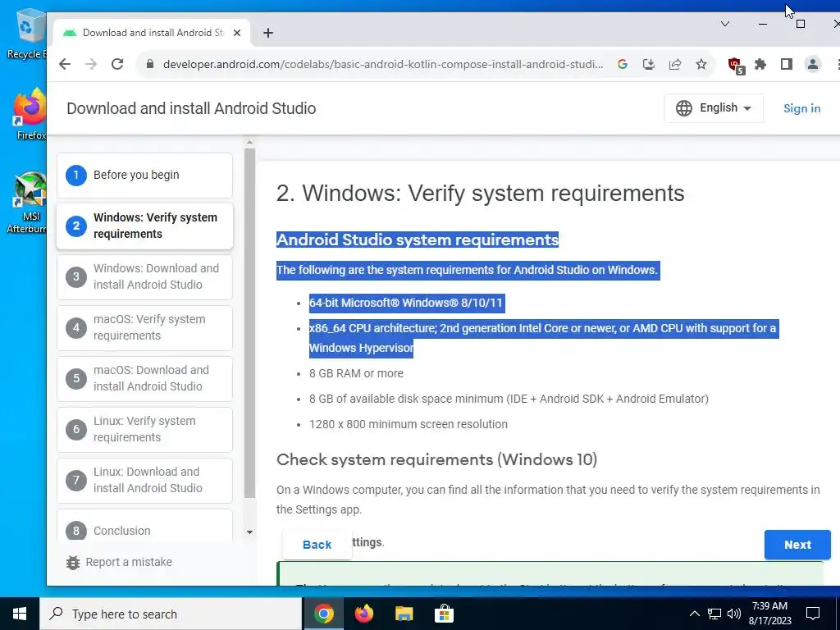Go back using Chrome's back arrow
This screenshot has height=630, width=840.
pyautogui.click(x=65, y=64)
